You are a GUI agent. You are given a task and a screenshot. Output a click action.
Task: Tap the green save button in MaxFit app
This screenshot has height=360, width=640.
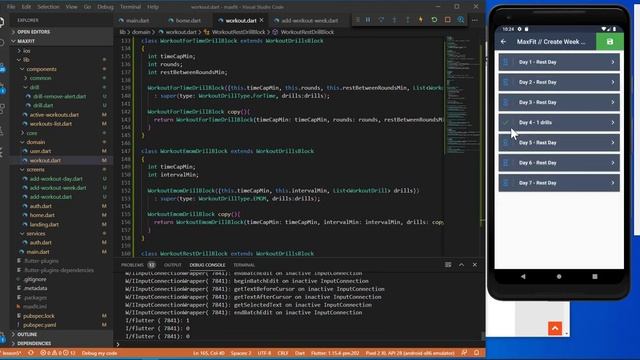(x=610, y=42)
